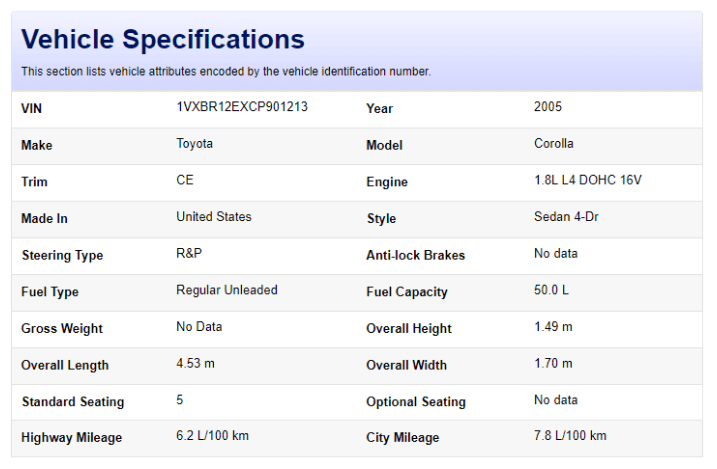
Task: Select the Anti-lock Brakes No data value
Action: point(556,253)
